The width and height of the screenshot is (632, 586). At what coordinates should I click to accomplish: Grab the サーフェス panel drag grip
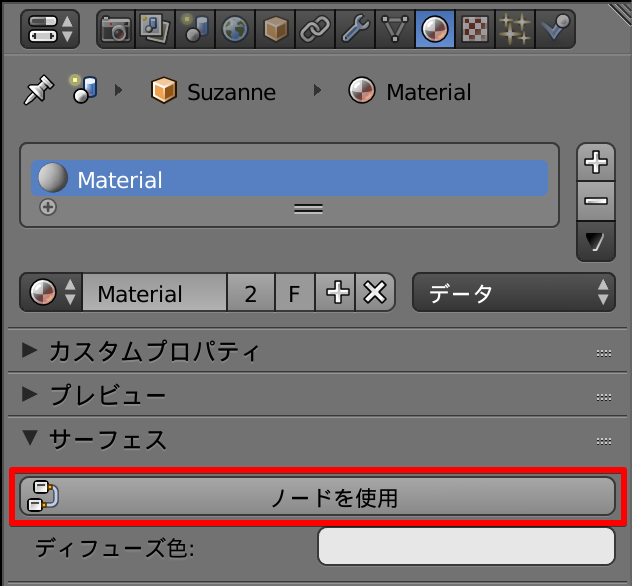click(x=604, y=442)
